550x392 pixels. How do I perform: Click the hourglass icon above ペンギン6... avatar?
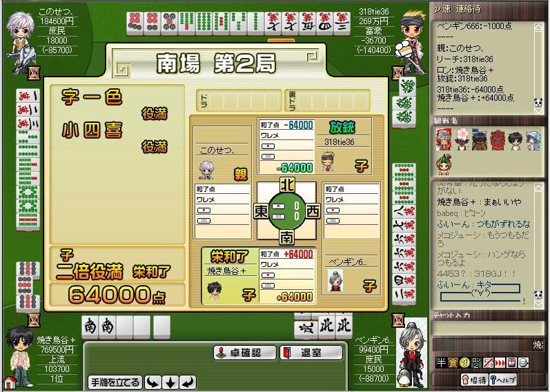(397, 320)
